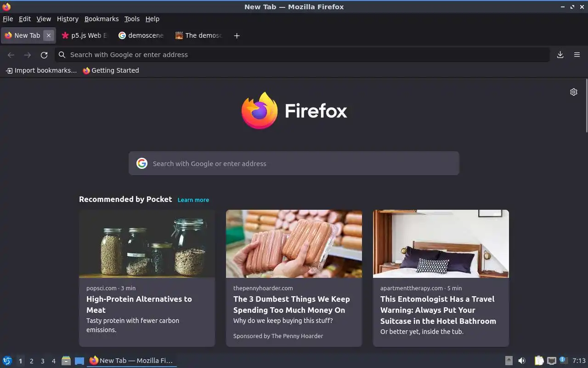Open the Bookmarks menu
The width and height of the screenshot is (588, 368).
pos(102,19)
